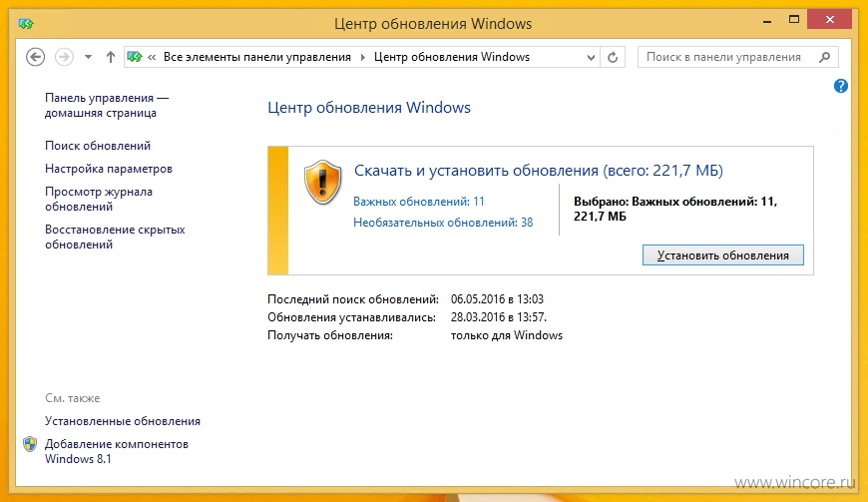
Task: Open control panel home page link
Action: click(107, 105)
